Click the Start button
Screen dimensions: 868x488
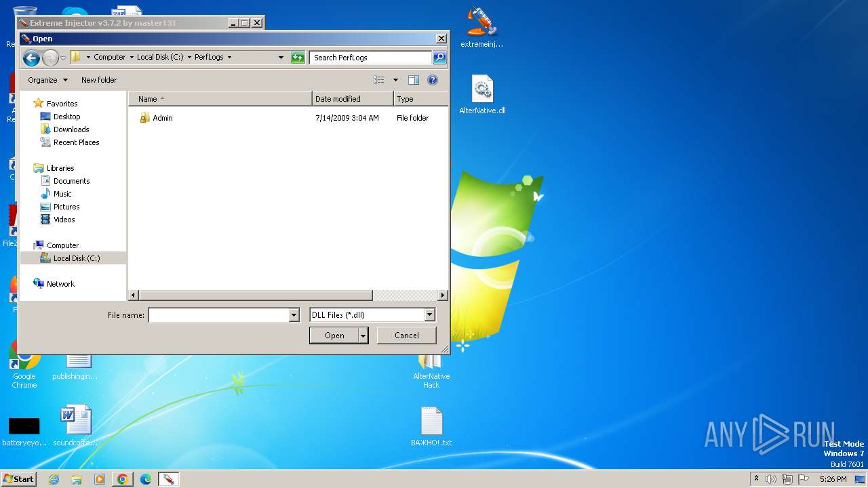point(18,479)
